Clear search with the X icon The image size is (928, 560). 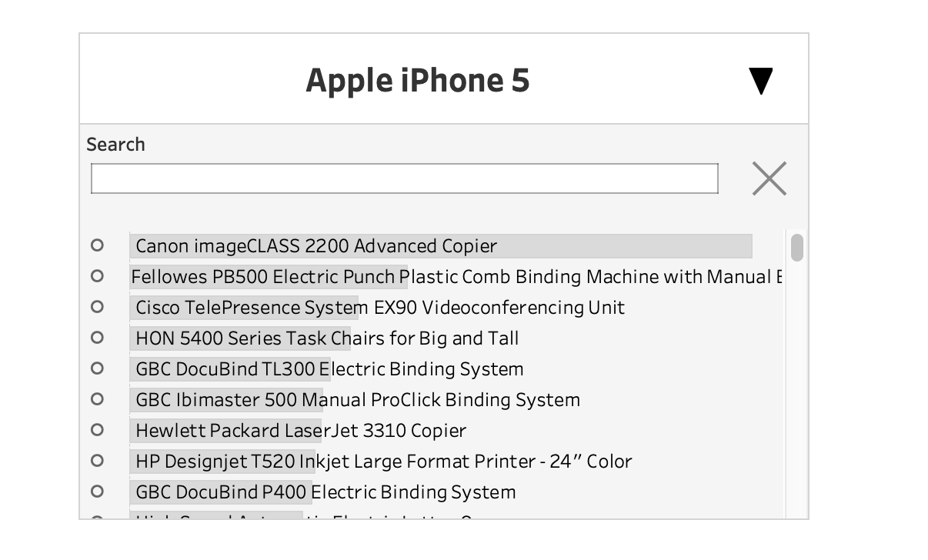pyautogui.click(x=769, y=178)
